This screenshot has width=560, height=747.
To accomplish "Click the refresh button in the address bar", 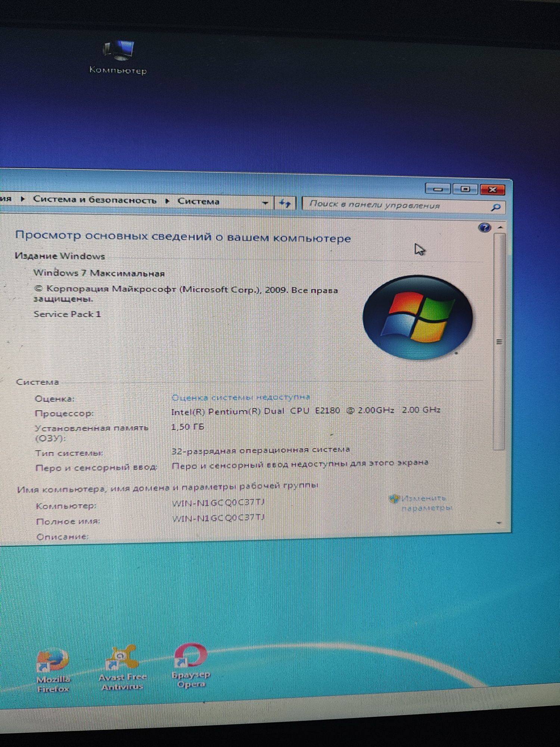I will tap(285, 203).
